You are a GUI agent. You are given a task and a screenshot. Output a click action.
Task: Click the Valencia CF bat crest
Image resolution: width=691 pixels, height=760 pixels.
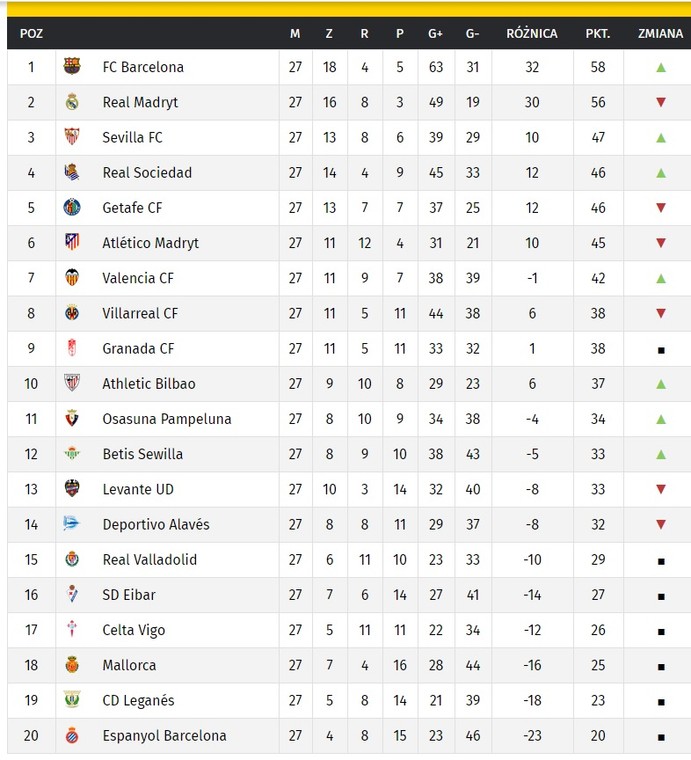click(x=72, y=277)
